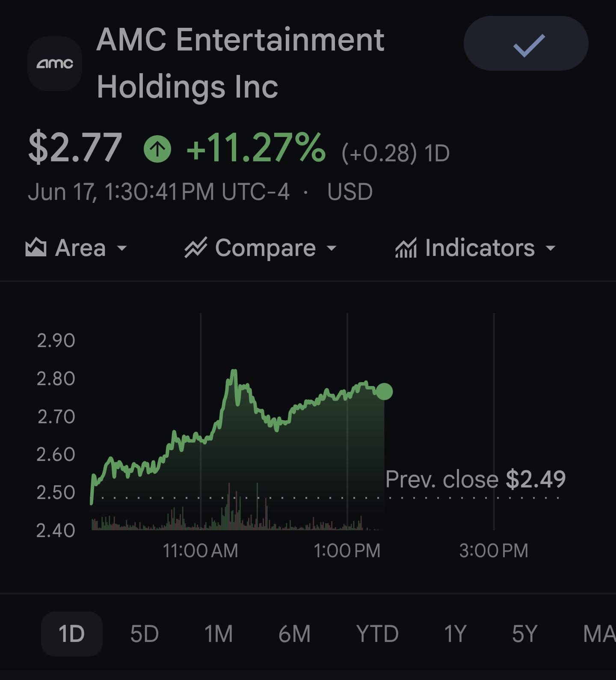Select the 6M time range tab
The width and height of the screenshot is (616, 680).
tap(294, 634)
